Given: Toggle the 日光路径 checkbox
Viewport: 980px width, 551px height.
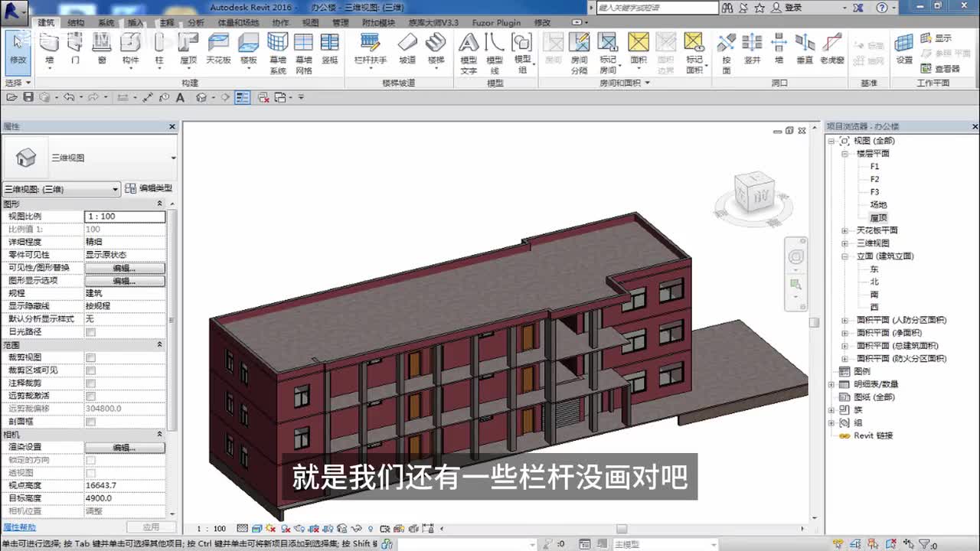Looking at the screenshot, I should 91,332.
